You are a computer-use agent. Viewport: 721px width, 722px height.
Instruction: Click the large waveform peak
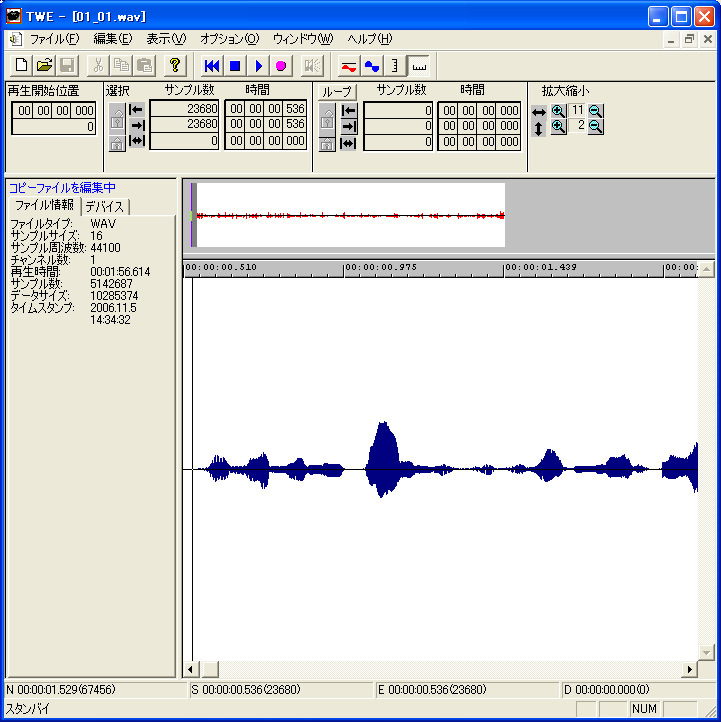tap(383, 458)
